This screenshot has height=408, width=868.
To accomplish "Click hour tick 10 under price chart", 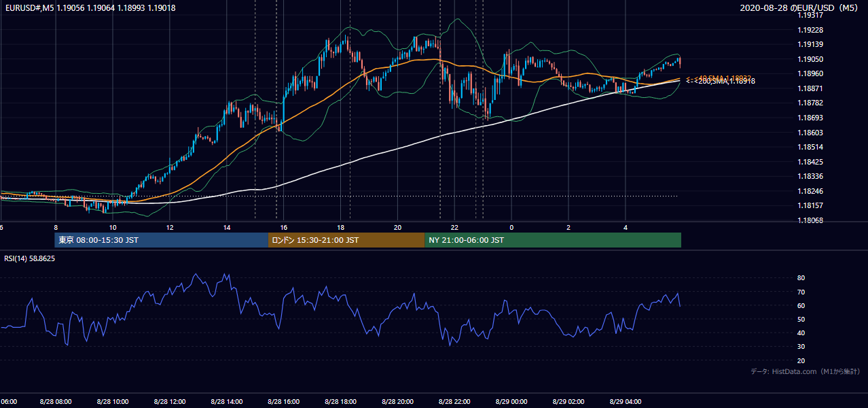I will [113, 227].
